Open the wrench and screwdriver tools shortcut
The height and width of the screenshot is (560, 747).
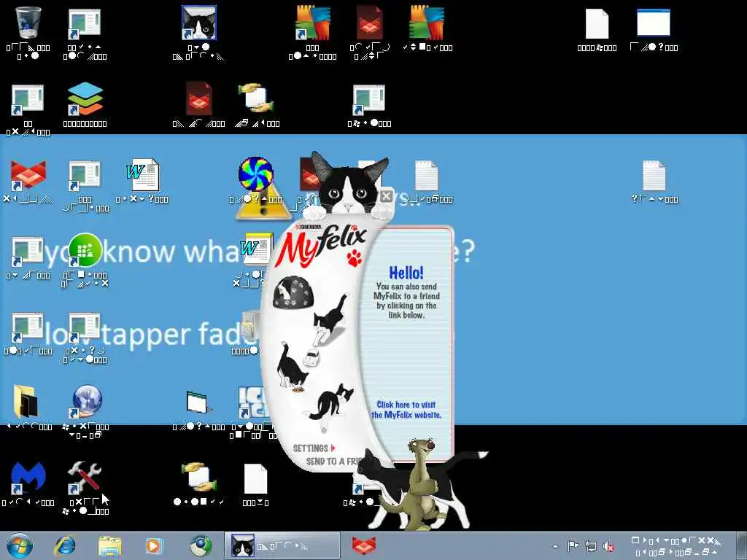coord(84,477)
